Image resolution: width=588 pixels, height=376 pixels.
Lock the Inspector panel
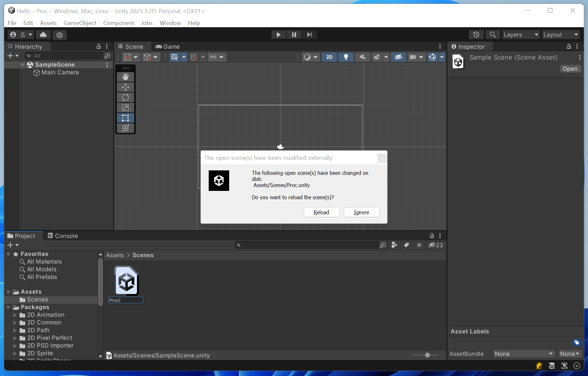(x=569, y=46)
